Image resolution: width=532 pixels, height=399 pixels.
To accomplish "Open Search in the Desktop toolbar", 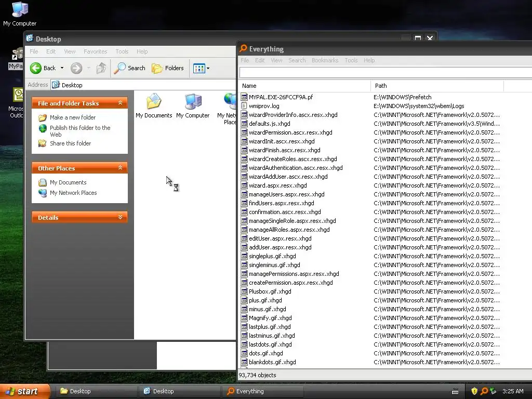I will [129, 68].
